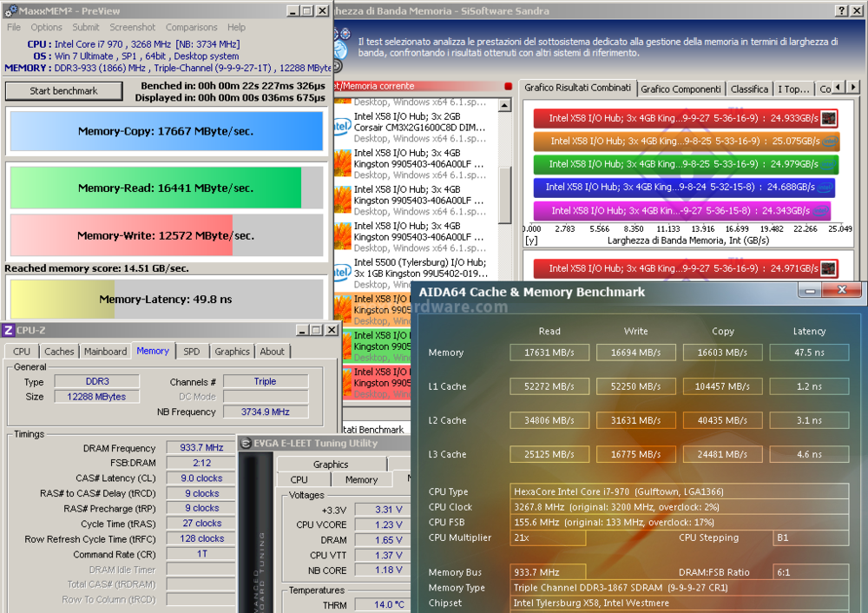Switch to the SPD tab in CPU-Z
The image size is (868, 613).
click(x=192, y=352)
